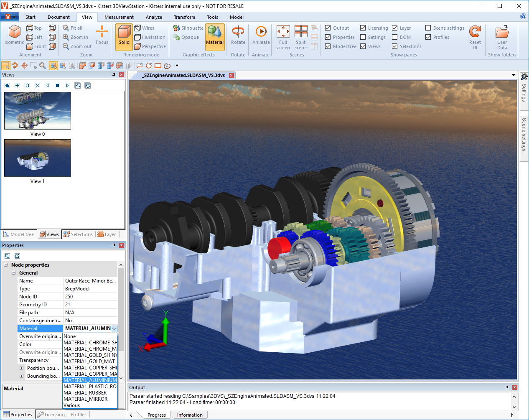Stop view playback with square icon

[x=58, y=85]
